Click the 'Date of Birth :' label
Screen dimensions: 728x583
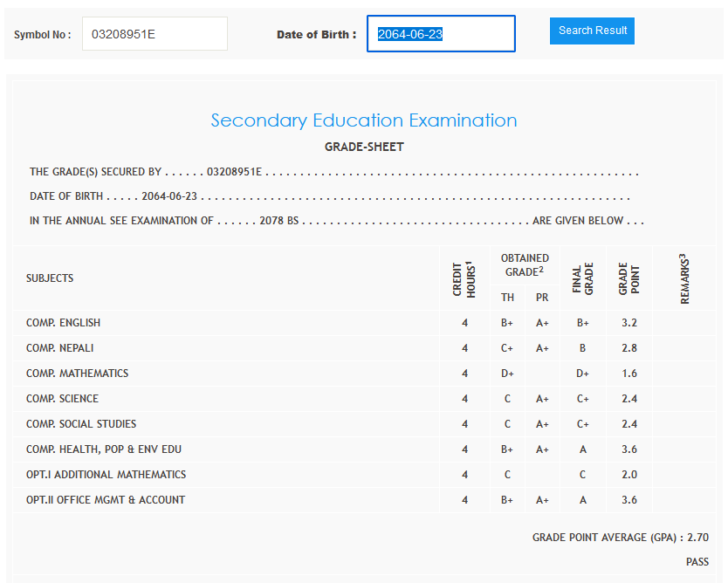point(316,35)
